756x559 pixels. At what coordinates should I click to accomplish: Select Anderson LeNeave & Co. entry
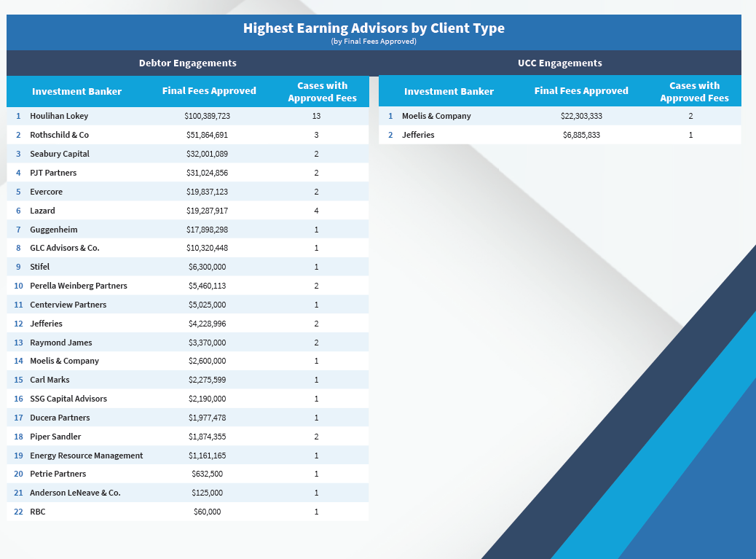(x=75, y=493)
